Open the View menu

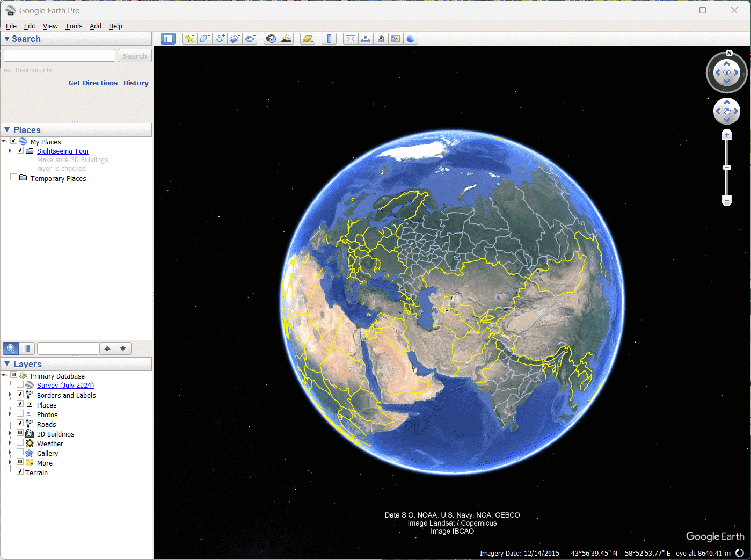(50, 26)
